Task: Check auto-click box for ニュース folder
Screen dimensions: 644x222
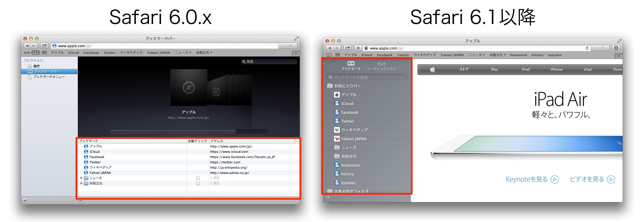Action: tap(198, 178)
